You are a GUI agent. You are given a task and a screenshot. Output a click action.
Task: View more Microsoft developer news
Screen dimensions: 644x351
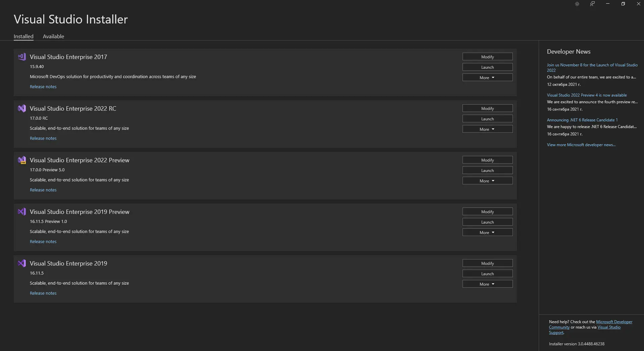click(x=581, y=145)
